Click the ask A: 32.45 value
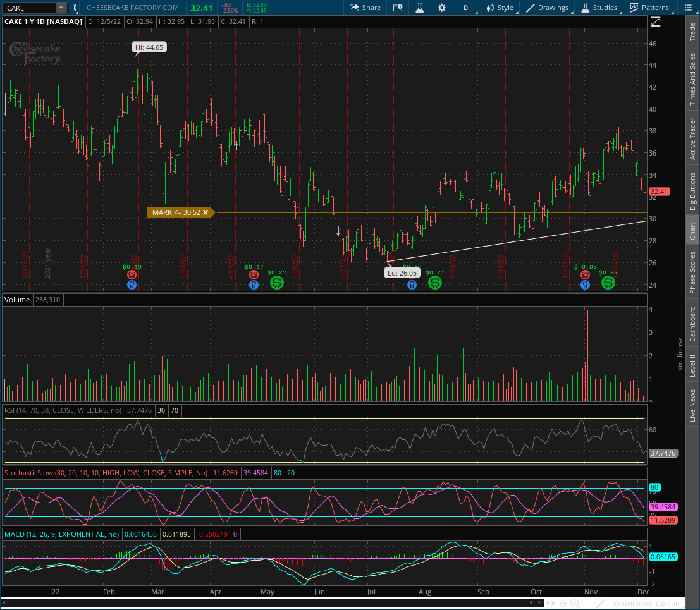Viewport: 700px width, 610px height. click(x=257, y=11)
